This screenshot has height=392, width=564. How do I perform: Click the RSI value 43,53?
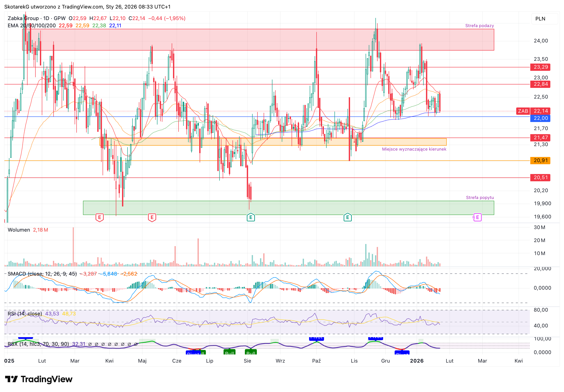52,314
